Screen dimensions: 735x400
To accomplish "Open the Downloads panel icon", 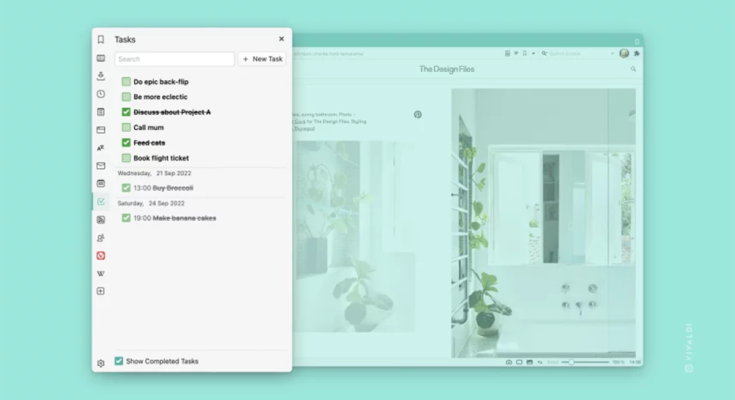I will (x=101, y=76).
